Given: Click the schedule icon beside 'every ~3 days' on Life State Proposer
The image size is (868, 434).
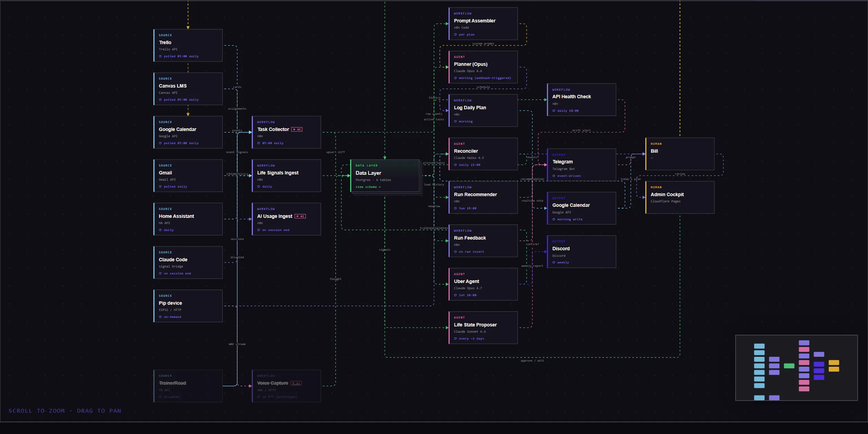Looking at the screenshot, I should point(455,339).
